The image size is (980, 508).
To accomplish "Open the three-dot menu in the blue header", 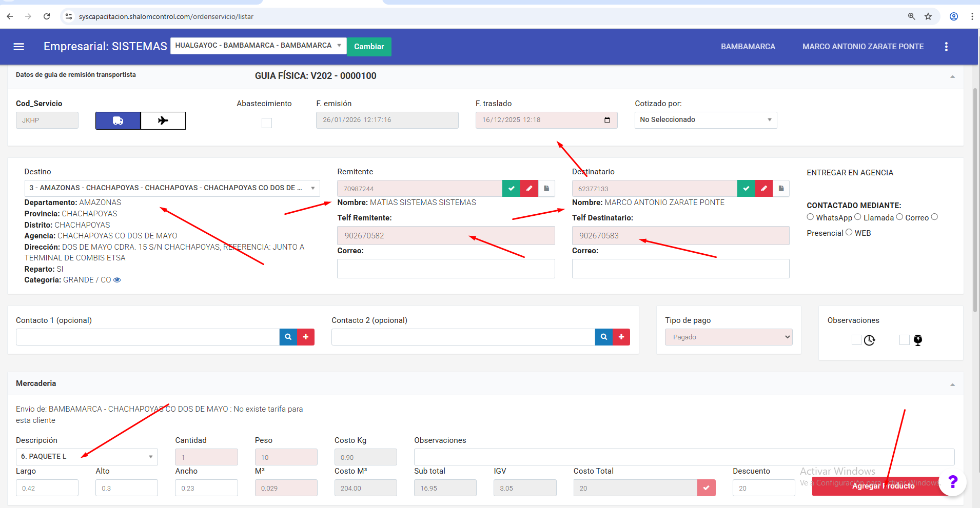I will [946, 47].
